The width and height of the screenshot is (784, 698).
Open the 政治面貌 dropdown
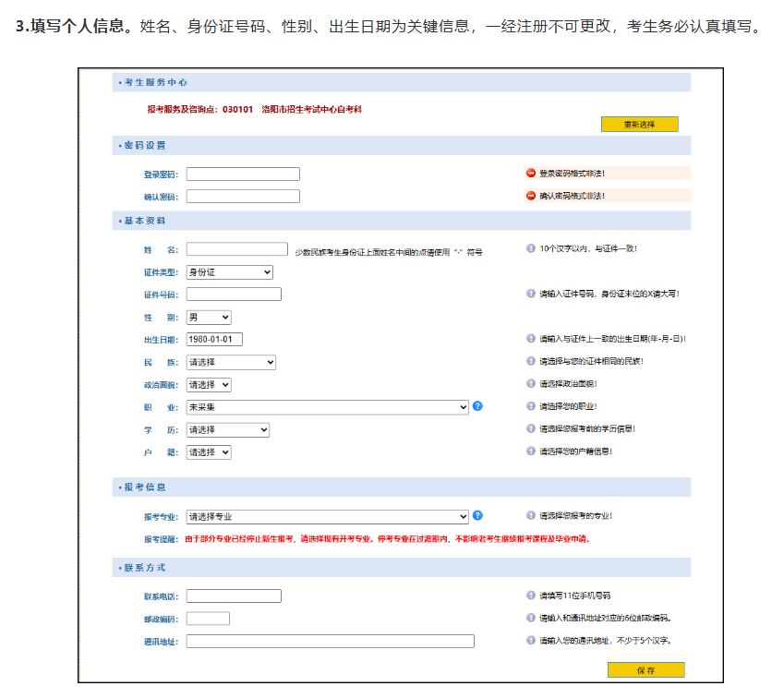point(209,384)
